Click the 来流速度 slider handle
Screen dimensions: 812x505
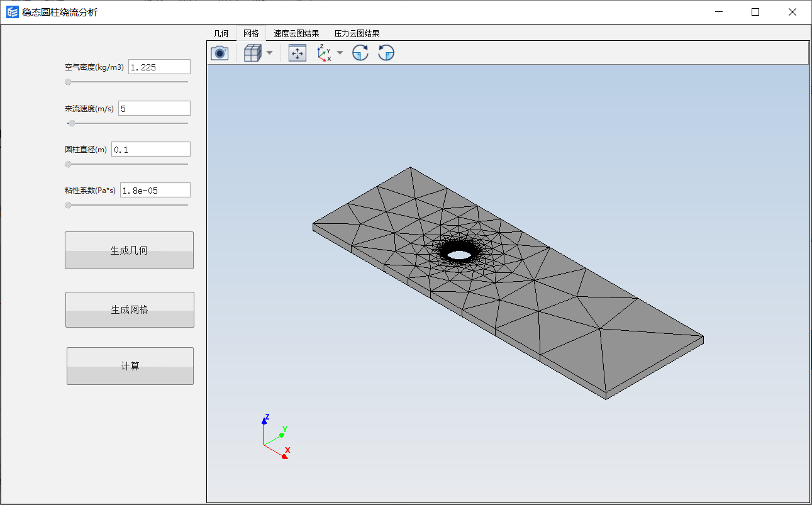click(71, 123)
